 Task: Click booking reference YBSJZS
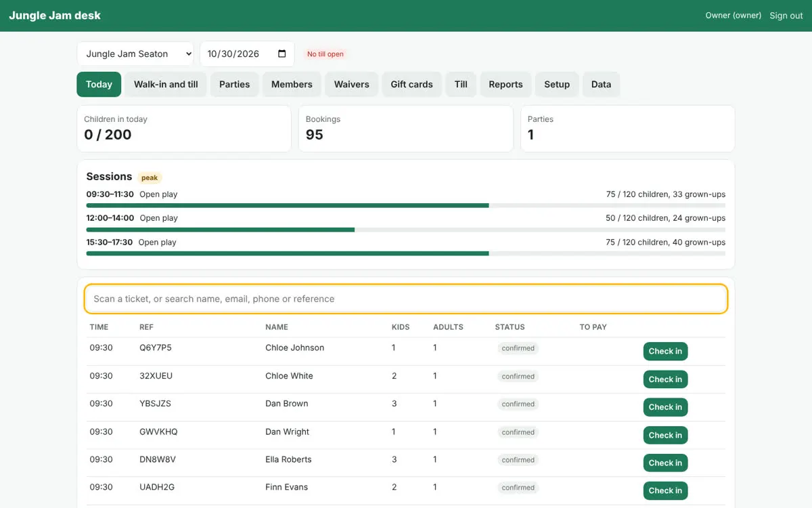[x=156, y=404]
